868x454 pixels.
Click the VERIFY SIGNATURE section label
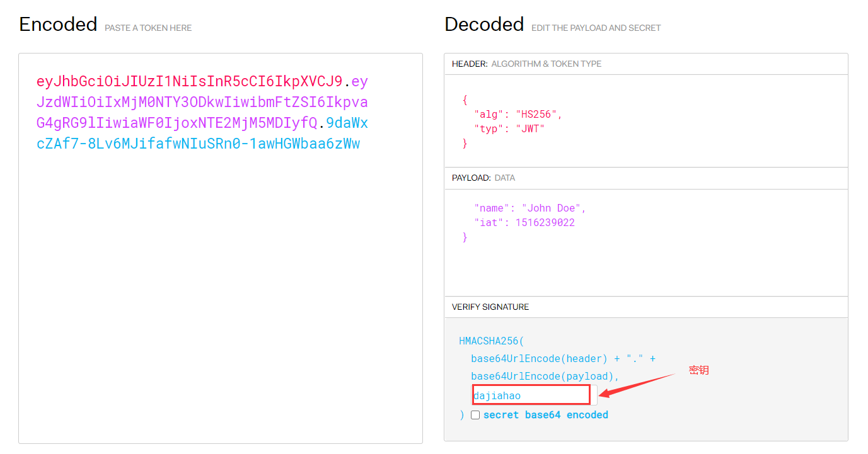click(490, 307)
